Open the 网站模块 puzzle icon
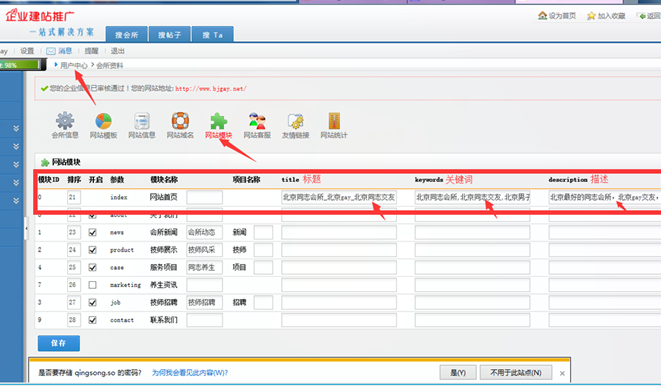The width and height of the screenshot is (661, 386). coord(218,121)
